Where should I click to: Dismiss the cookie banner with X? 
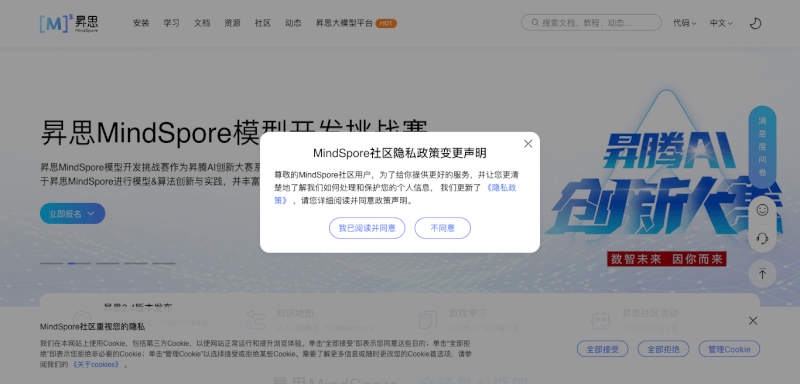tap(753, 321)
